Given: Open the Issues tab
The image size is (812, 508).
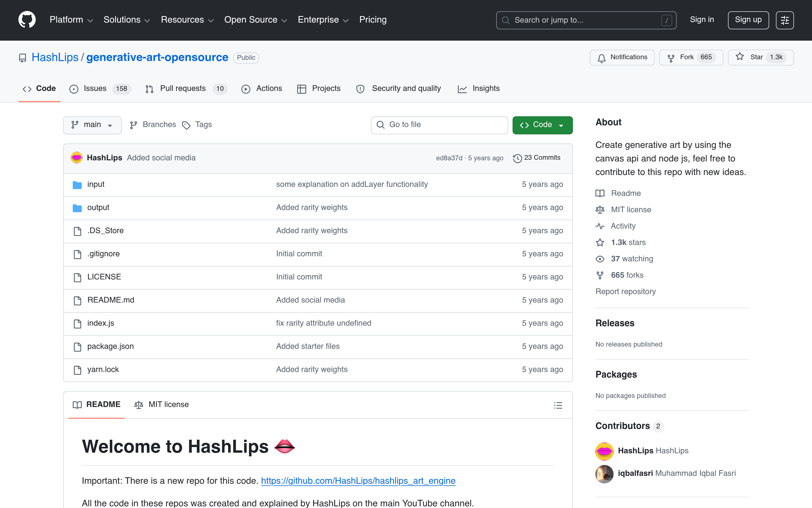Looking at the screenshot, I should (x=100, y=89).
